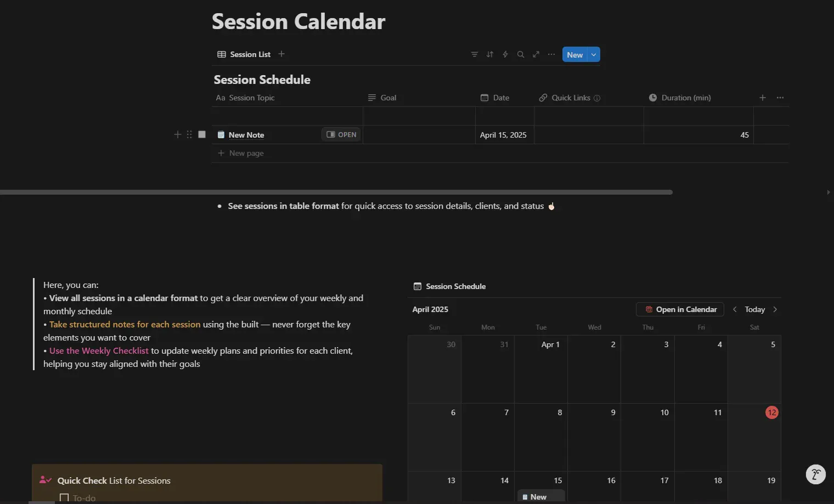Click the Quick Check List for Sessions heading
This screenshot has height=504, width=834.
114,480
